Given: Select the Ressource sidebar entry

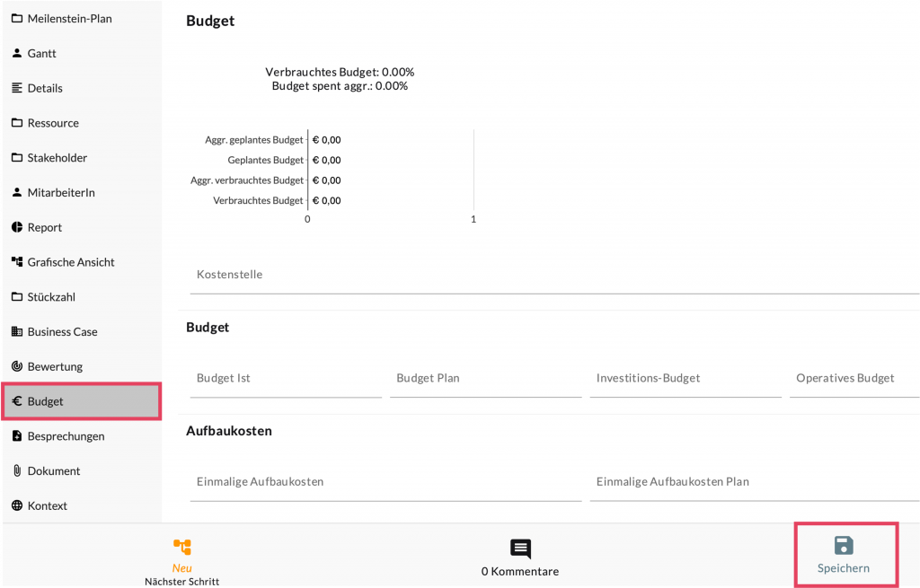Looking at the screenshot, I should 53,123.
